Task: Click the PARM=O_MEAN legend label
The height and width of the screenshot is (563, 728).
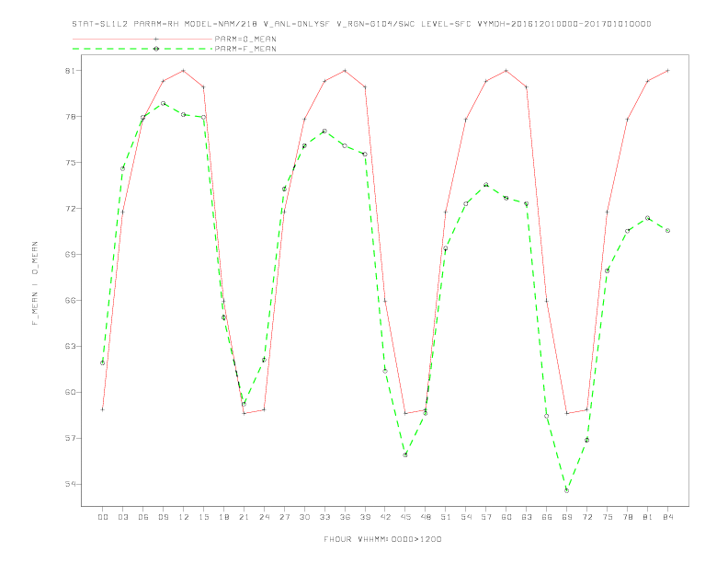Action: tap(245, 39)
